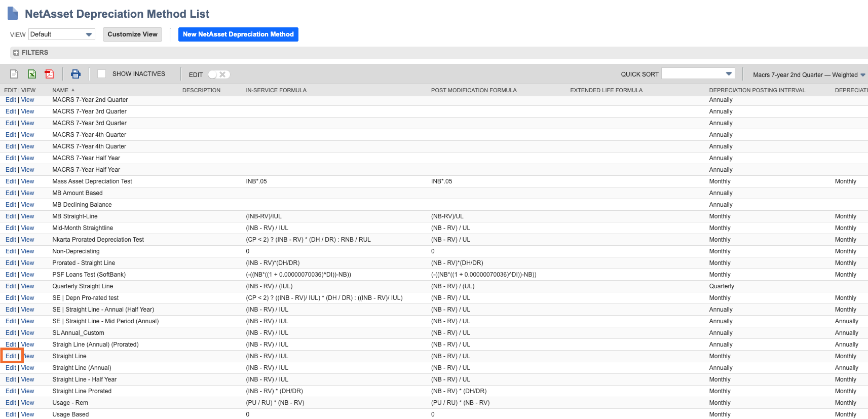Export list as CSV icon
The image size is (868, 419).
pos(14,74)
